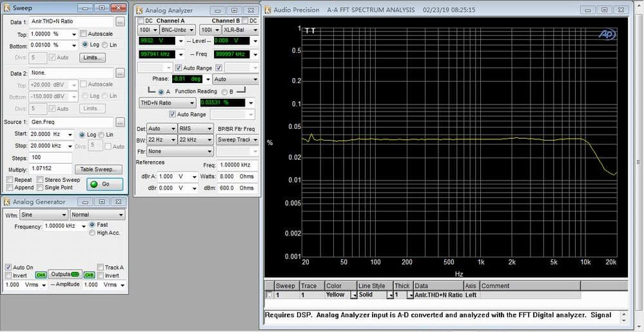Click 'Anlr.THD+N Ratio' cell in legend row
This screenshot has height=332, width=644.
pyautogui.click(x=438, y=295)
